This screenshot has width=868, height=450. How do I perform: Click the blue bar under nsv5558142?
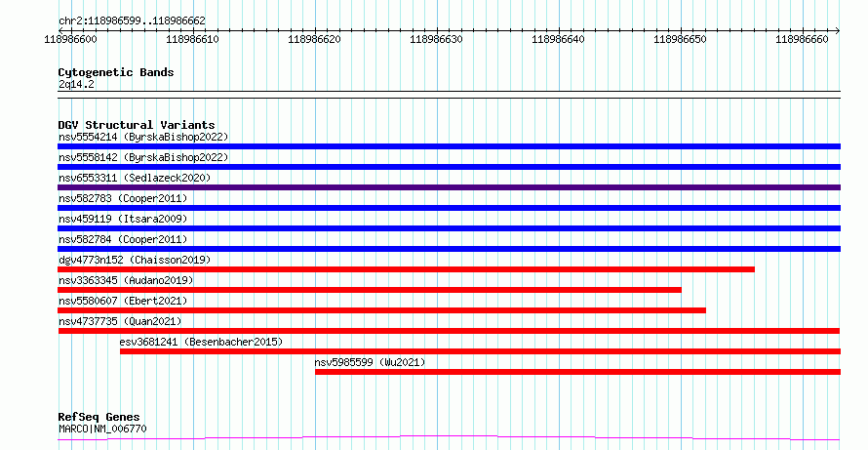(x=449, y=167)
